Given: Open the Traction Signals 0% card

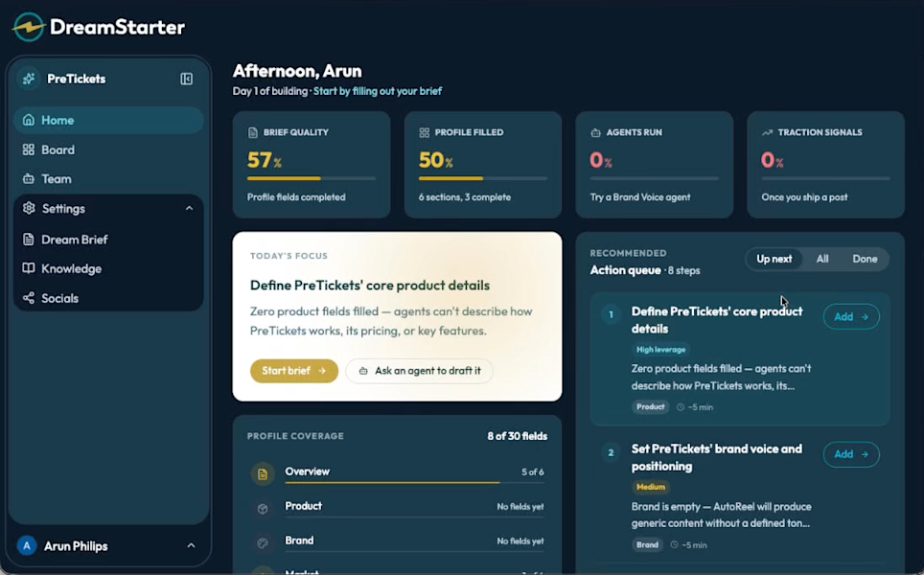Looking at the screenshot, I should [825, 165].
